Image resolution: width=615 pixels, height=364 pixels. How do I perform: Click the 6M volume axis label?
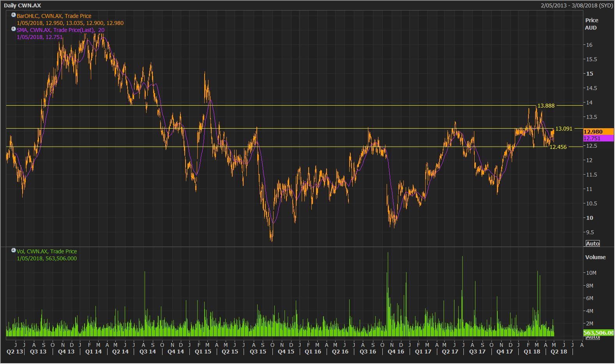590,298
